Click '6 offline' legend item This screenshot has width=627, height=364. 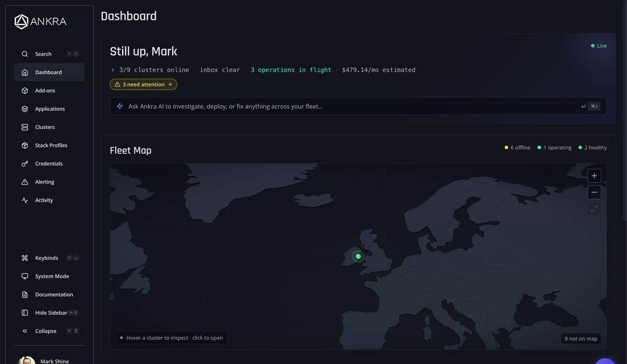[517, 148]
